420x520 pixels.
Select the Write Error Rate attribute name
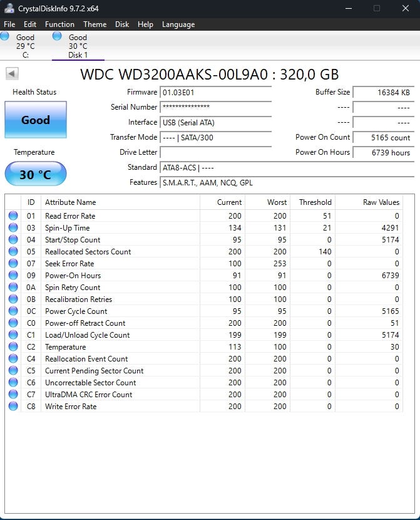[x=71, y=407]
